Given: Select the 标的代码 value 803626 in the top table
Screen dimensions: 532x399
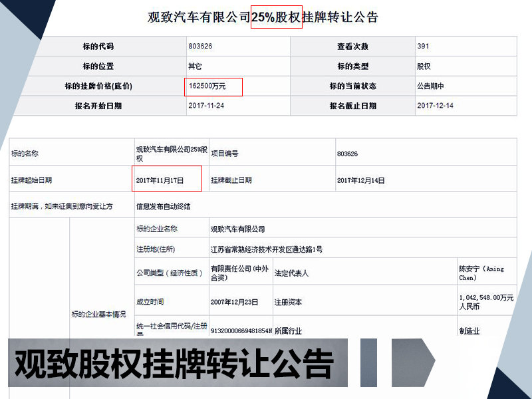Looking at the screenshot, I should [200, 46].
